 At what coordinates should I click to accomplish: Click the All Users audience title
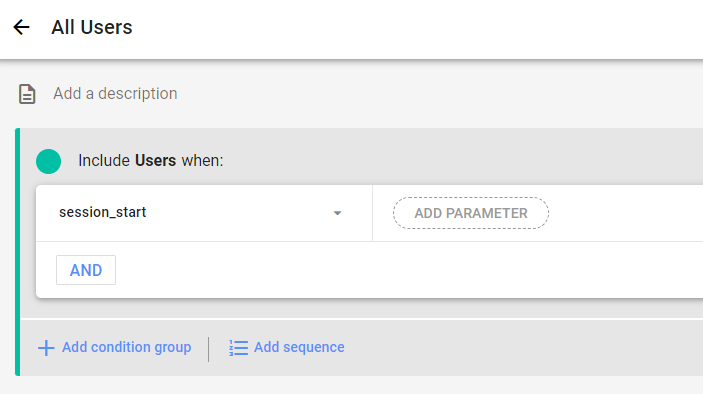point(91,27)
